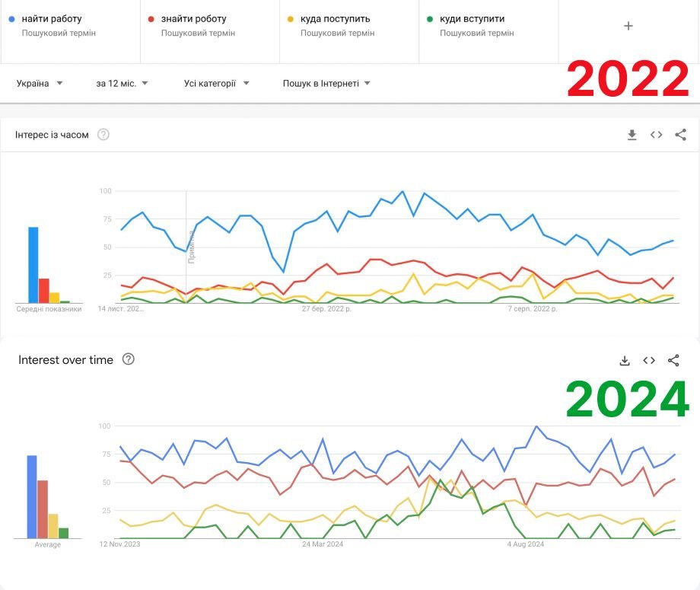Click the куди вступити search term
700x590 pixels.
click(x=472, y=18)
